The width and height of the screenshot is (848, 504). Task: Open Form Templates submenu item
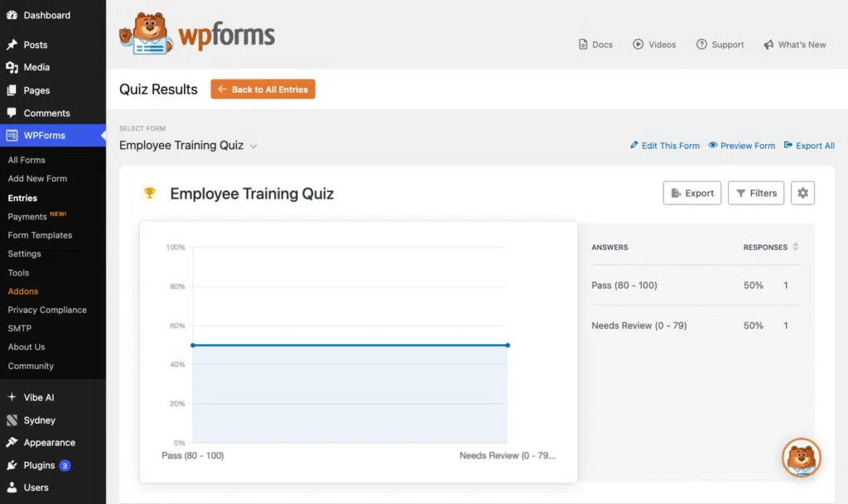40,235
